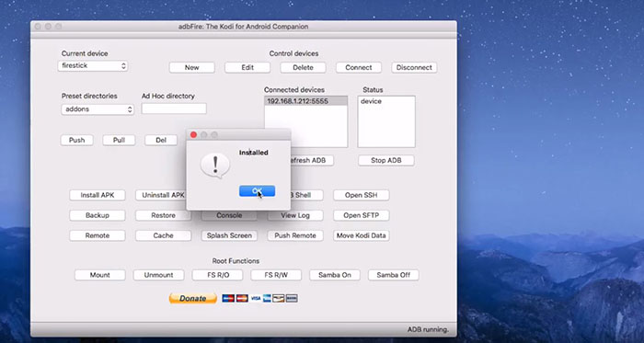
Task: Click the exclamation alert icon in dialog
Action: click(214, 166)
